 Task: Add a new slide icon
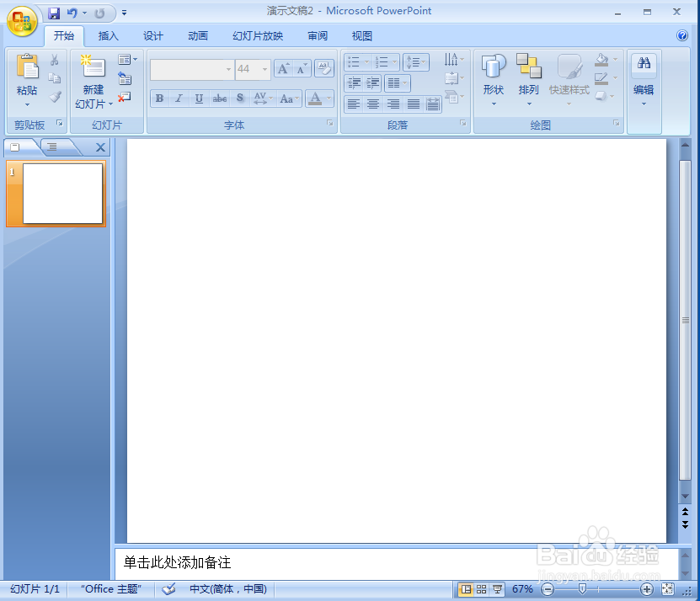(93, 66)
